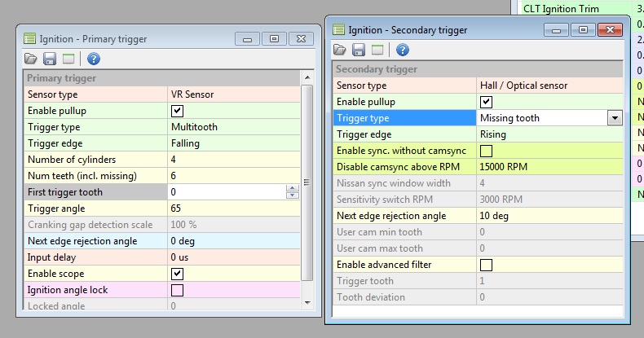Click the save disk icon in Primary trigger window
Screen dimensions: 644x338
click(x=50, y=59)
